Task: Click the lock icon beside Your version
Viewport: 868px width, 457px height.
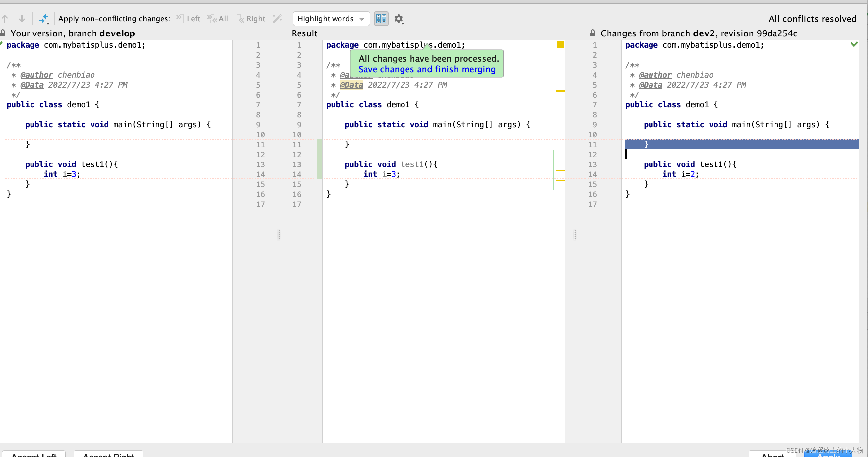Action: coord(3,33)
